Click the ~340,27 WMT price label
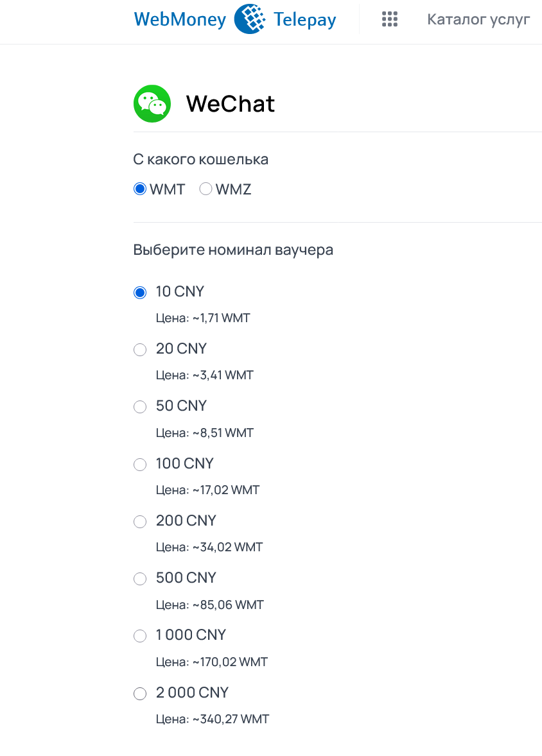Screen dimensions: 542x756 click(213, 719)
